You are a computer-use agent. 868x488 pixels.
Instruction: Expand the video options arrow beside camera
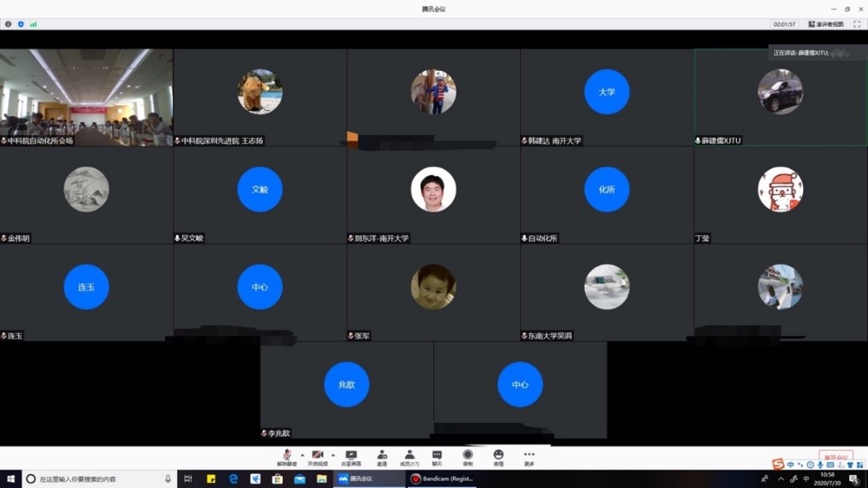click(x=333, y=455)
